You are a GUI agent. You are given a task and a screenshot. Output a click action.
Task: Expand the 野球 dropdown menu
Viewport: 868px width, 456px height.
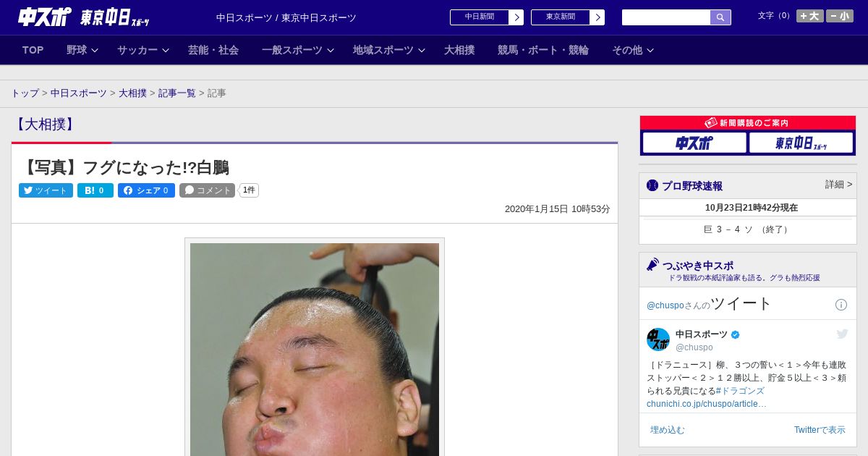tap(82, 50)
